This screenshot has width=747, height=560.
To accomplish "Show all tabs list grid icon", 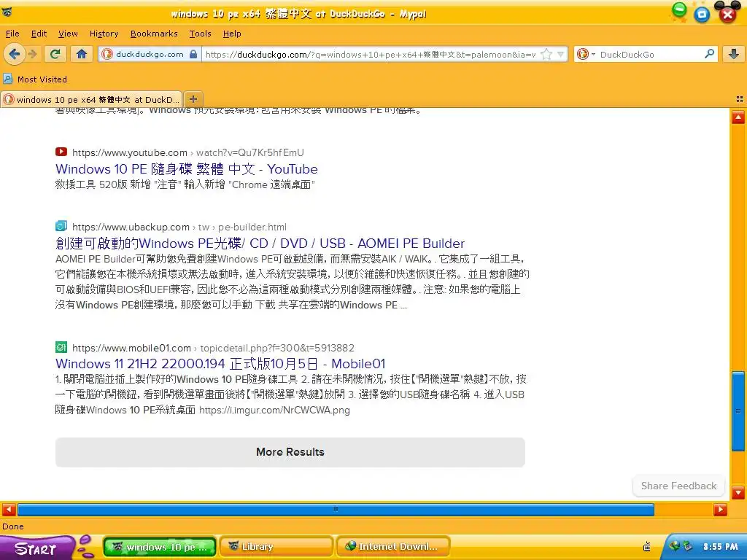I will coord(740,99).
